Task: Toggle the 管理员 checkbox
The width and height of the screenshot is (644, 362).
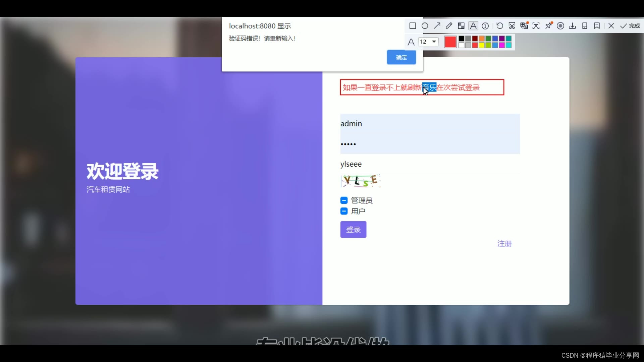Action: click(344, 200)
